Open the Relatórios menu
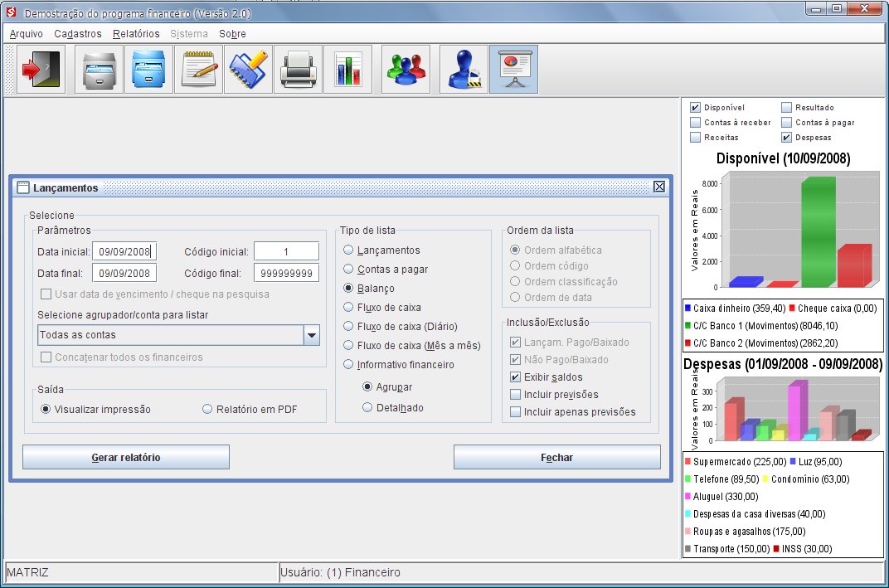 (136, 34)
